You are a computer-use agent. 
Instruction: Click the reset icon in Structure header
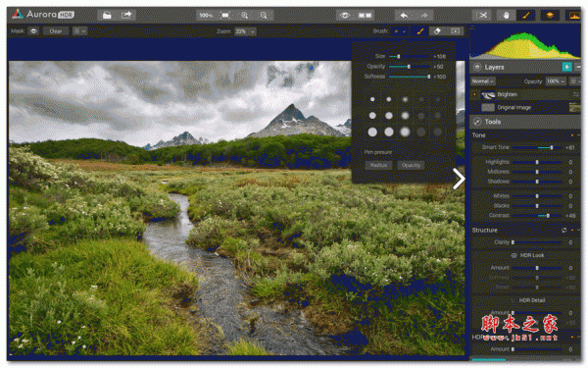(x=564, y=231)
